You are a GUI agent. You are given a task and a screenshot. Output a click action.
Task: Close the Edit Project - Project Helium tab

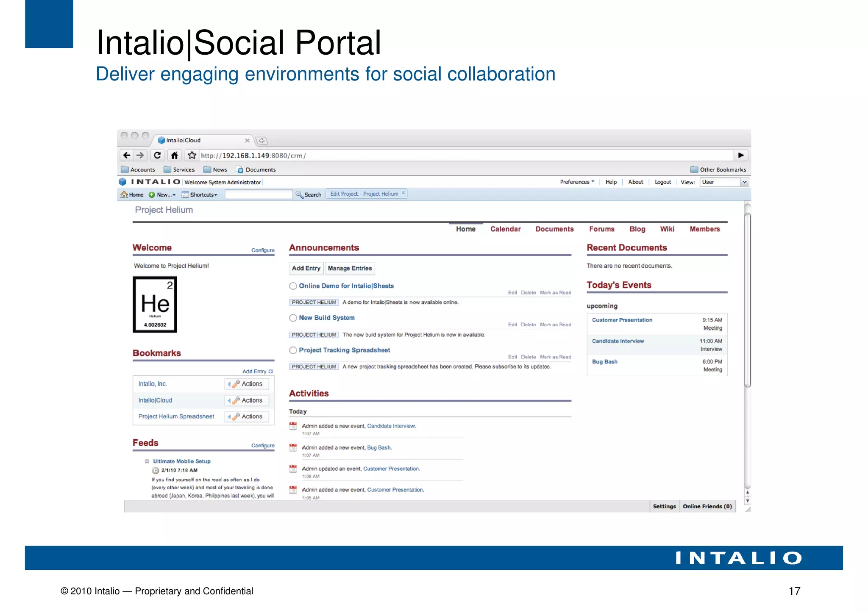[x=403, y=193]
